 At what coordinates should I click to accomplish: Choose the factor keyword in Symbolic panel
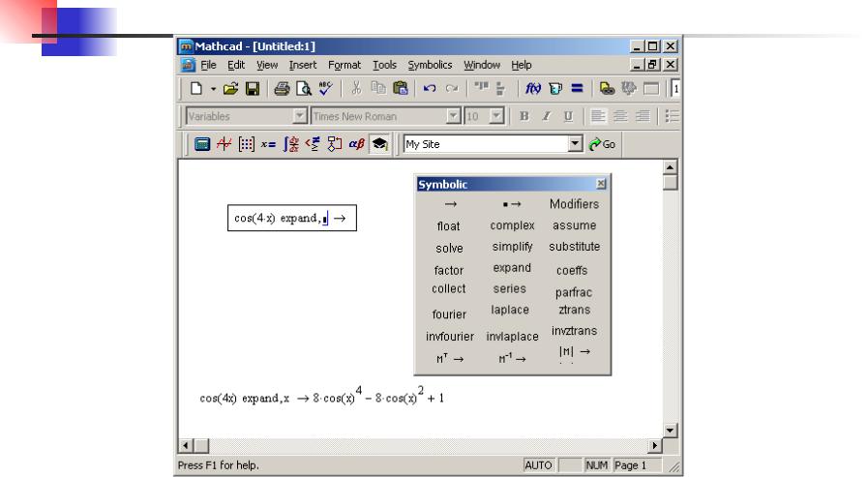(448, 271)
